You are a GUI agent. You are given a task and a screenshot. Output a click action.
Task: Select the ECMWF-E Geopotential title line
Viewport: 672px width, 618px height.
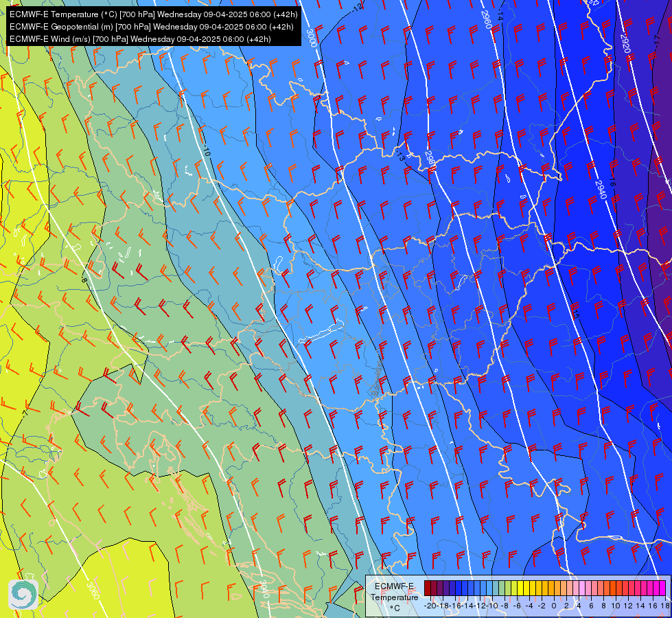151,27
